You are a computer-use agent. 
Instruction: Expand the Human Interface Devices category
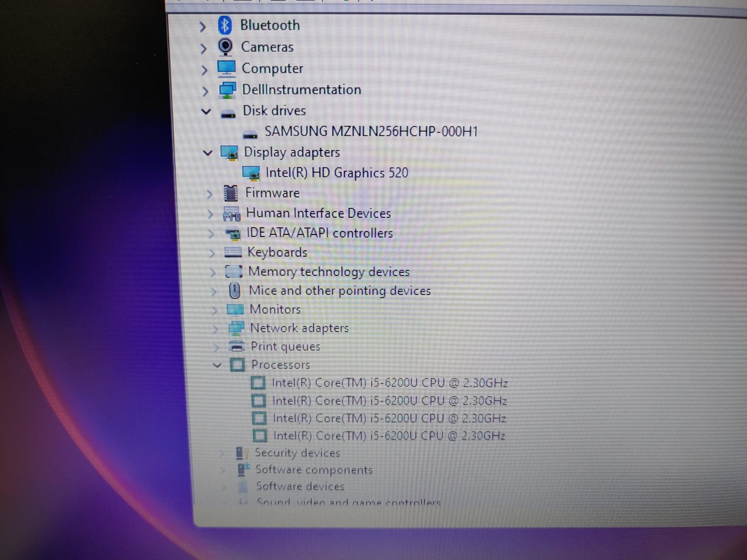pyautogui.click(x=210, y=214)
